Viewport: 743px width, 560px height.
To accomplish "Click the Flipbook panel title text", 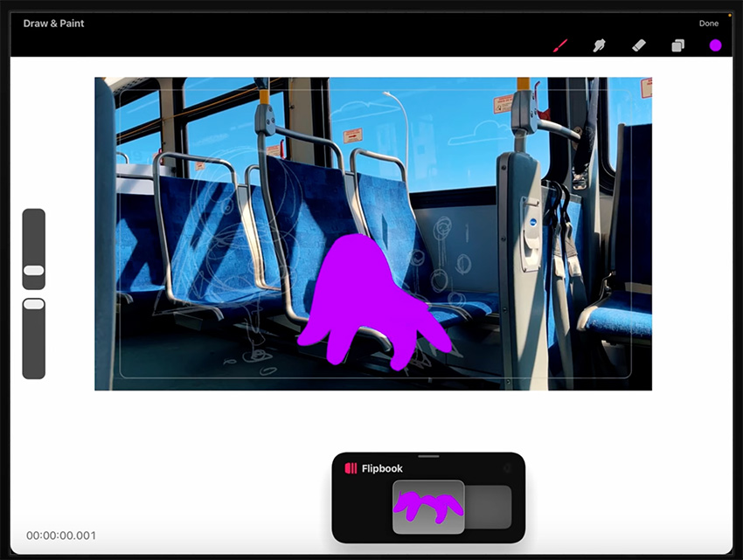I will click(382, 468).
